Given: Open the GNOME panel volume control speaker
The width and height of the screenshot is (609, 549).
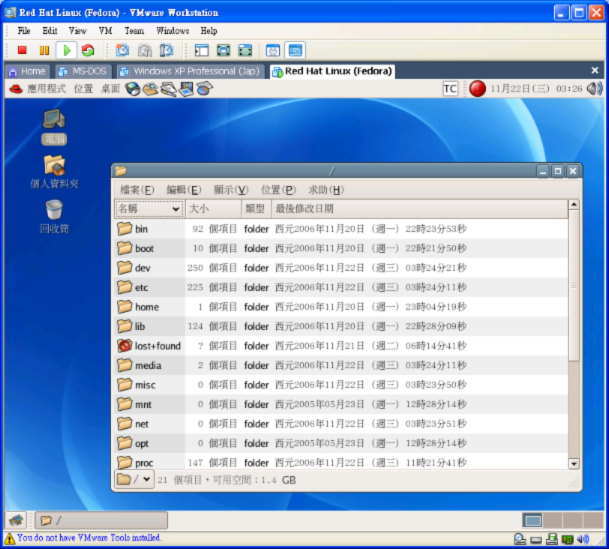Looking at the screenshot, I should [594, 89].
